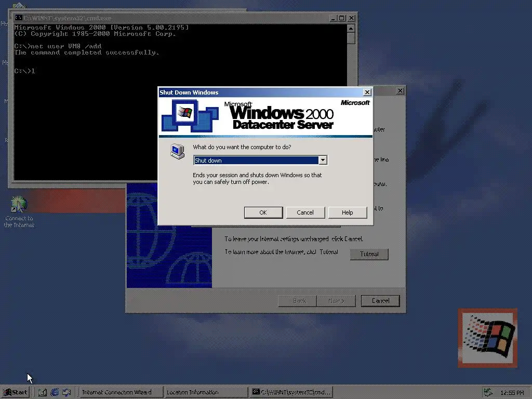Screen dimensions: 532x399
Task: Maximize the cmd.exe window
Action: (342, 18)
